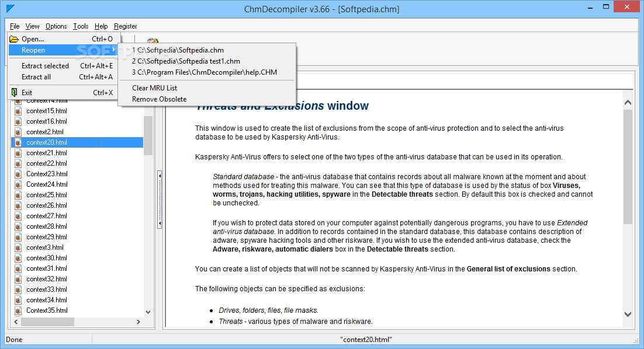Click the file icon of context29.html

pyautogui.click(x=18, y=237)
